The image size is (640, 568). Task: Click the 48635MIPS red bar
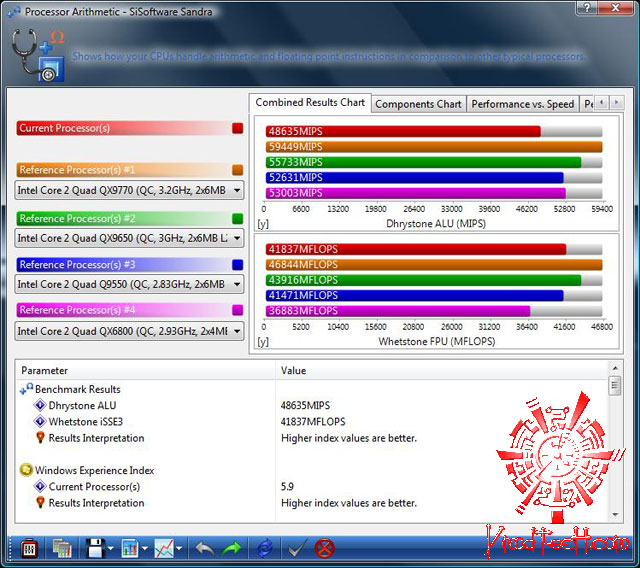[x=403, y=131]
